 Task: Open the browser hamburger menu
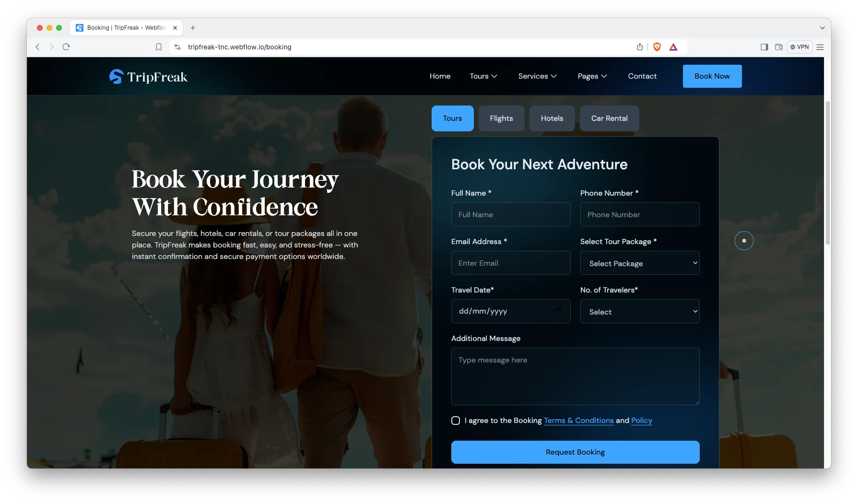coord(820,47)
